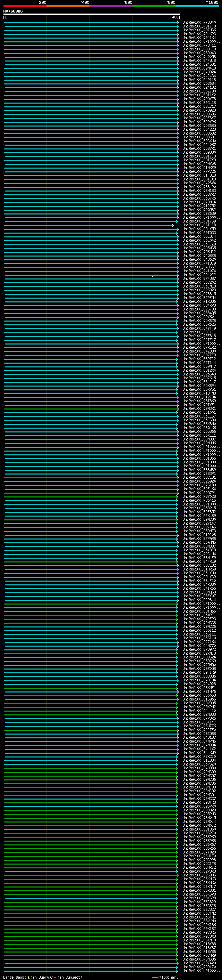Click the label UniRef100_Q99170

click(199, 967)
